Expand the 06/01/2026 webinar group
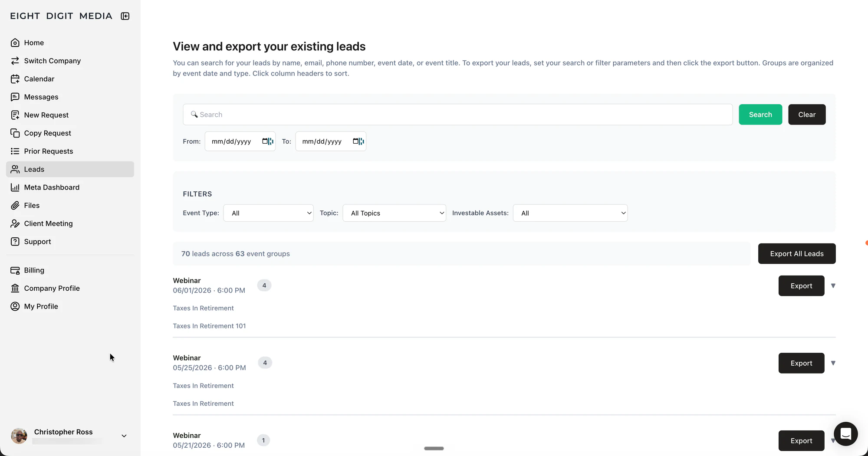Viewport: 868px width, 456px height. pyautogui.click(x=833, y=285)
